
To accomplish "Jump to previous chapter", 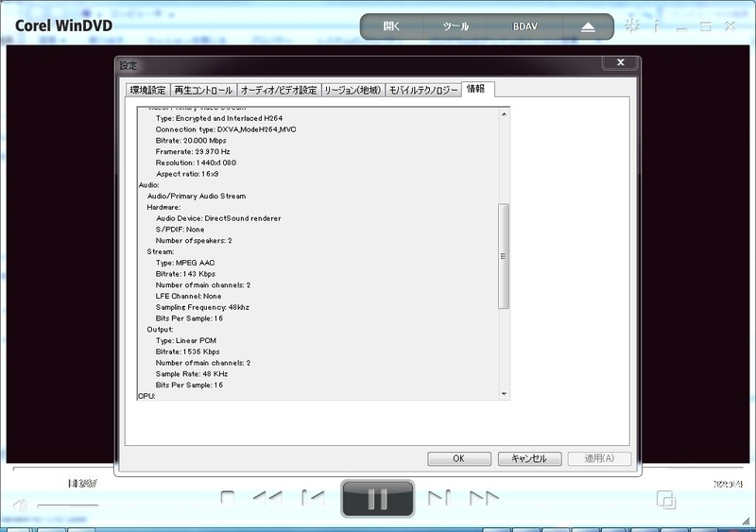I will pos(313,497).
